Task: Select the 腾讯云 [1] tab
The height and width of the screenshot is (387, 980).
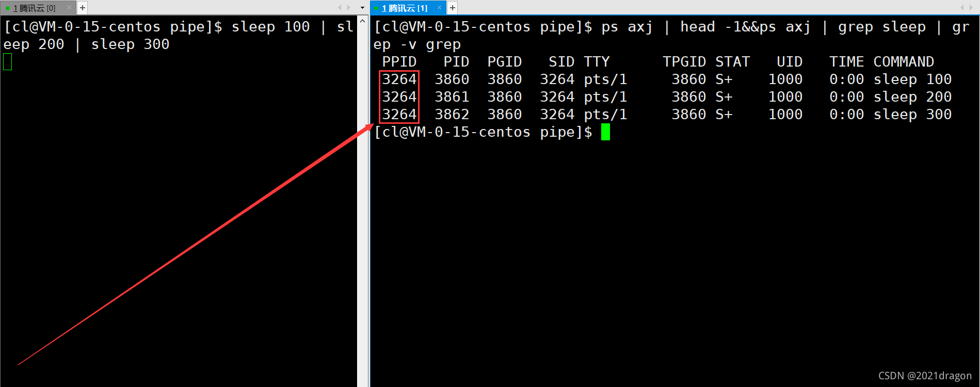Action: pyautogui.click(x=405, y=8)
